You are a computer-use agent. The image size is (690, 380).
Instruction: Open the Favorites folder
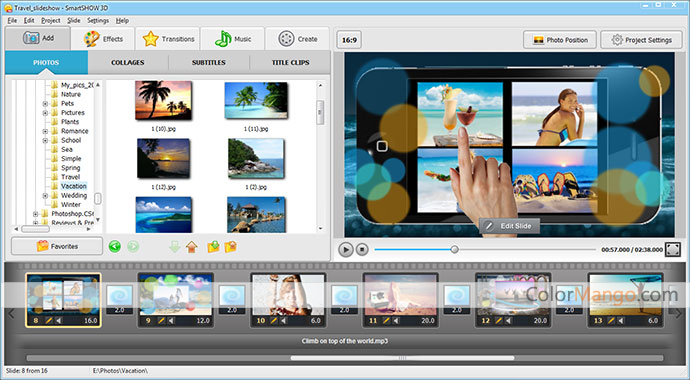click(x=57, y=246)
